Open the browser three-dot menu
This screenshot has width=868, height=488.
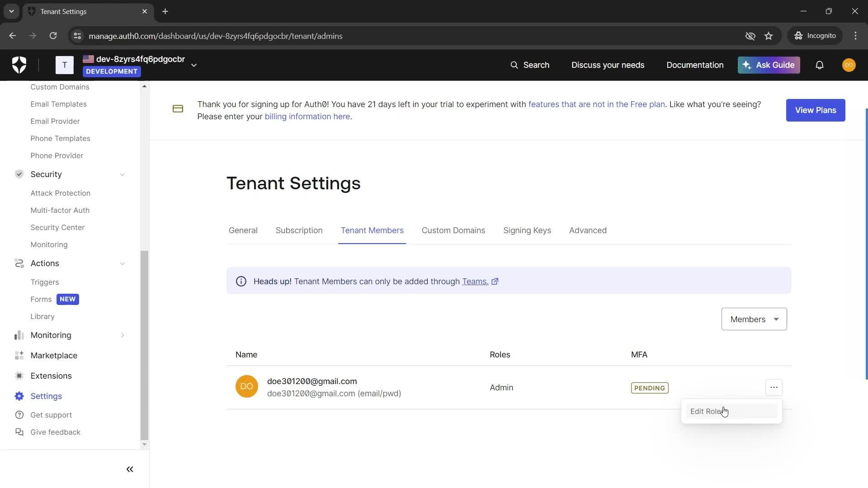coord(855,36)
